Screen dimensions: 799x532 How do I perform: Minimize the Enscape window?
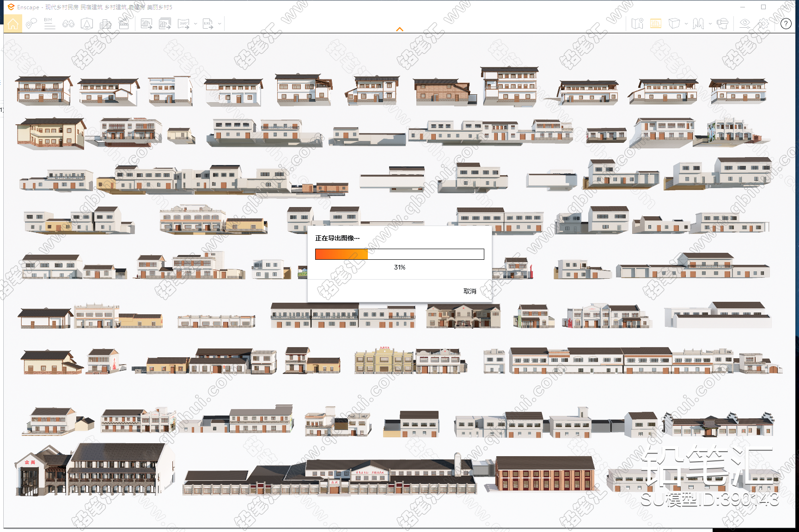743,7
